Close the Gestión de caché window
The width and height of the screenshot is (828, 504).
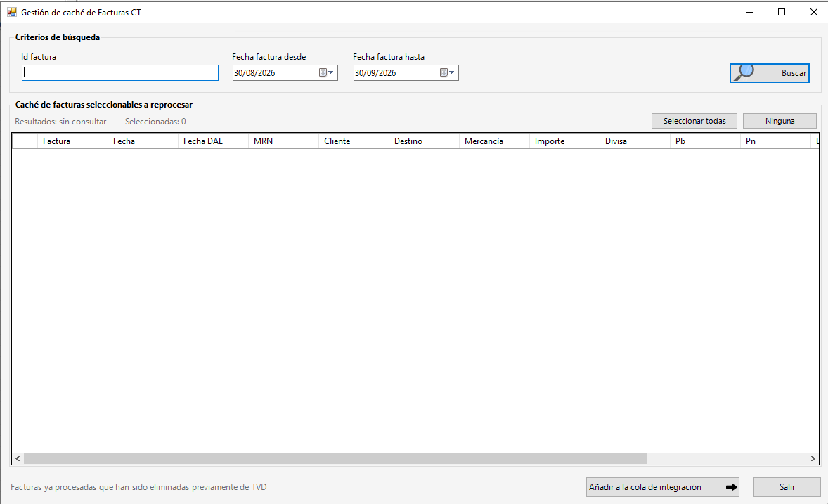pyautogui.click(x=814, y=12)
